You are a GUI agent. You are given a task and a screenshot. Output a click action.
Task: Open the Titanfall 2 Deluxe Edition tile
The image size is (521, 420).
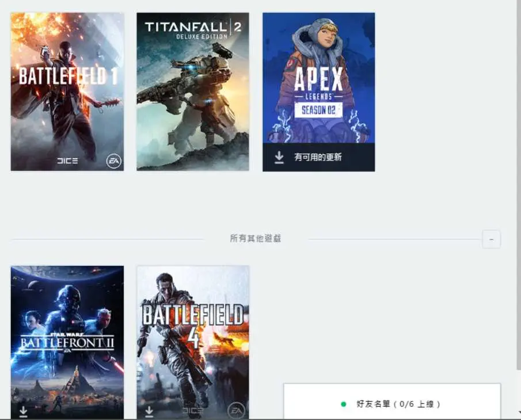coord(193,91)
